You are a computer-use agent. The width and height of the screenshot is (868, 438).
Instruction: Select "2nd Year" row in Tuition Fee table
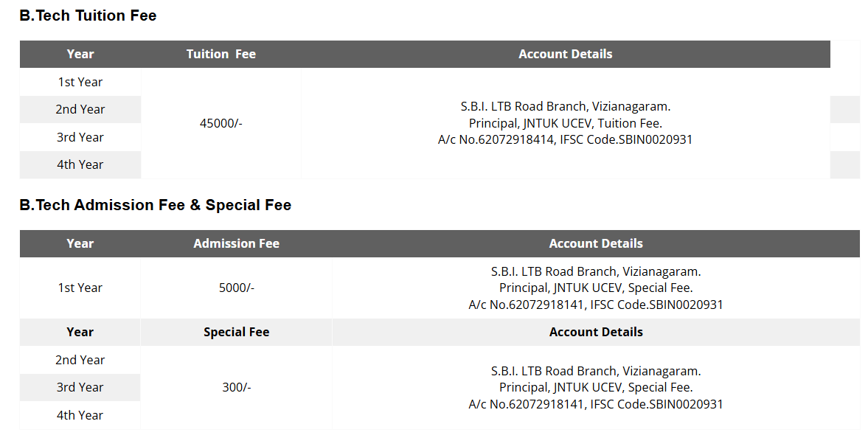coord(80,109)
